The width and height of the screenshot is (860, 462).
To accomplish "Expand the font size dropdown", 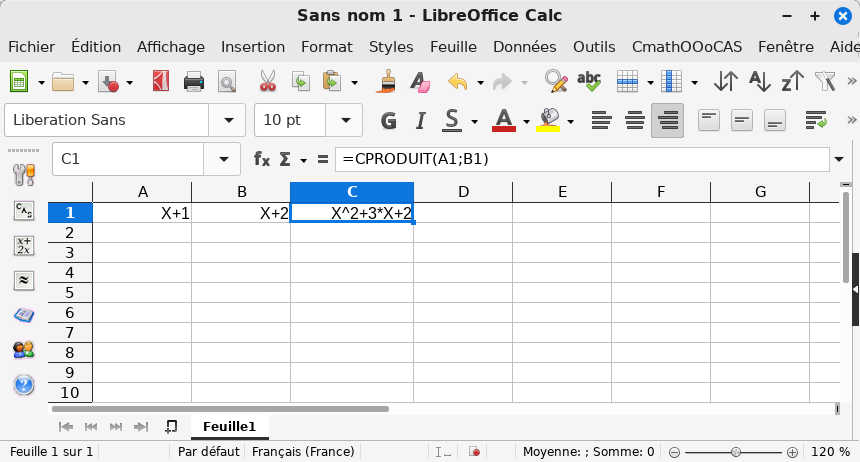I will coord(345,121).
